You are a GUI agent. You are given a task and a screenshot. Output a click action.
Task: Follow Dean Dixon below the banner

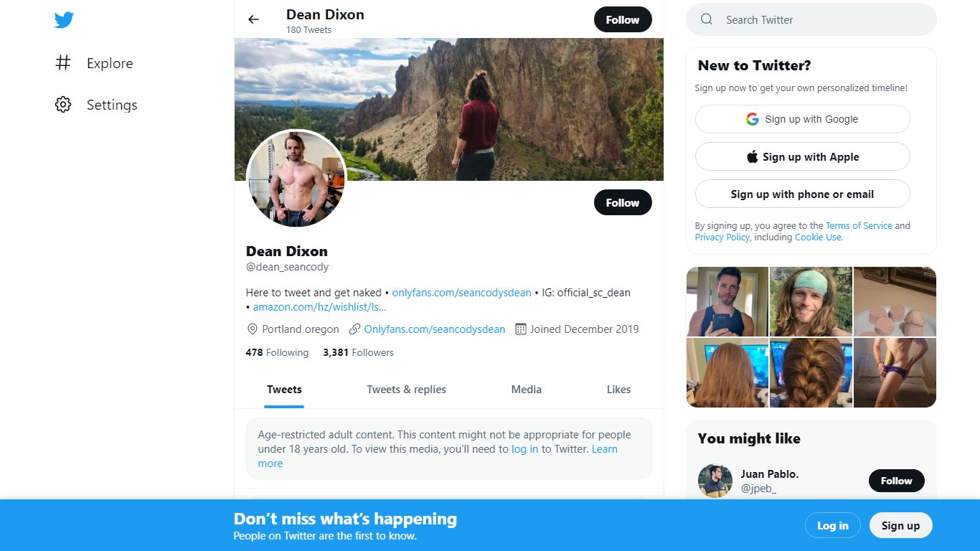623,202
